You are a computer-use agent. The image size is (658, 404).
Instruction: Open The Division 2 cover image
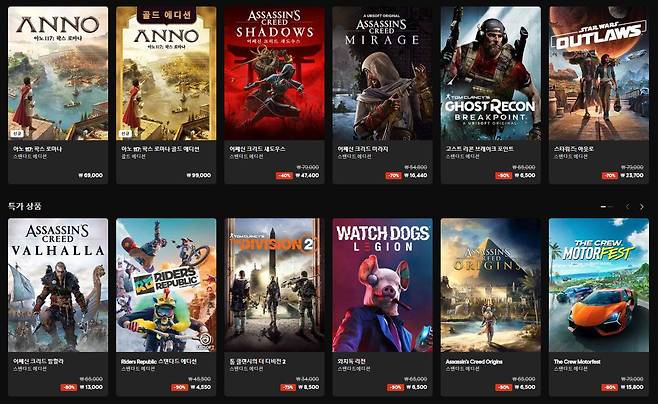coord(274,285)
